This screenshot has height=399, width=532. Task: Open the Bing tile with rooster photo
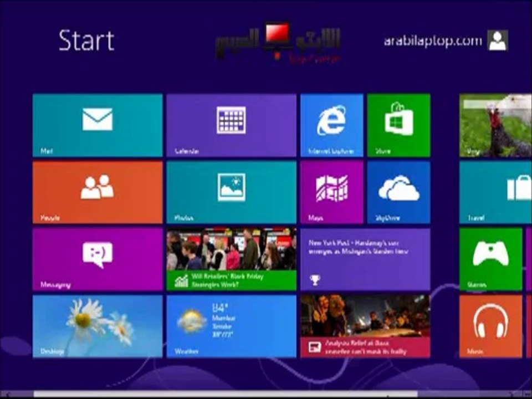pos(495,125)
